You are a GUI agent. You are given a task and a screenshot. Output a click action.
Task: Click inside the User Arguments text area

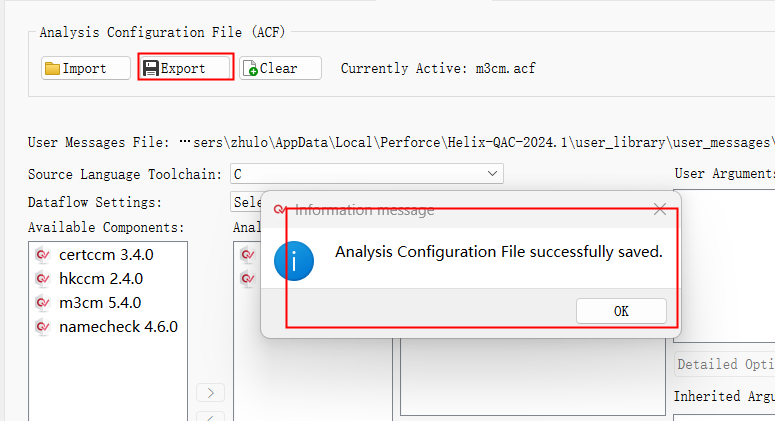click(x=725, y=260)
